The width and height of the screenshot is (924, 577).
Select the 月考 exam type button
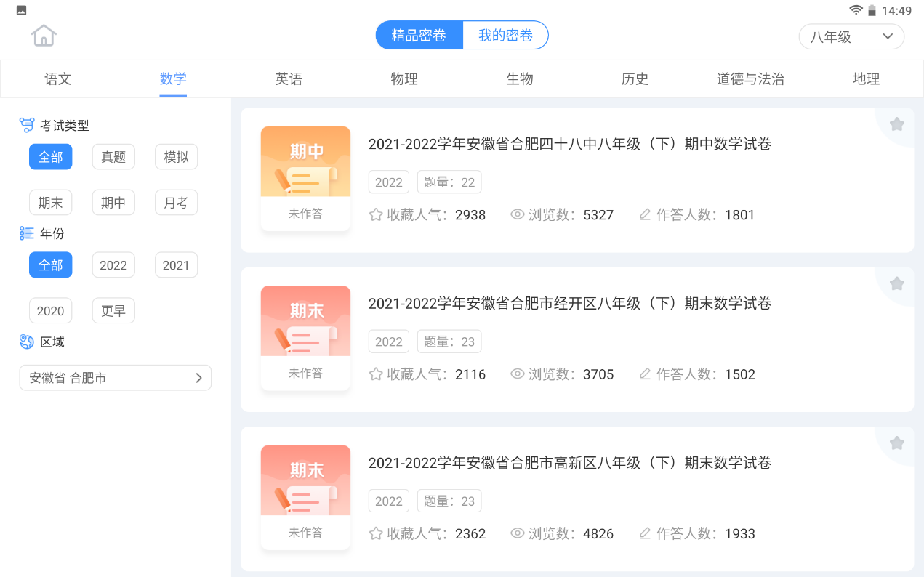176,203
